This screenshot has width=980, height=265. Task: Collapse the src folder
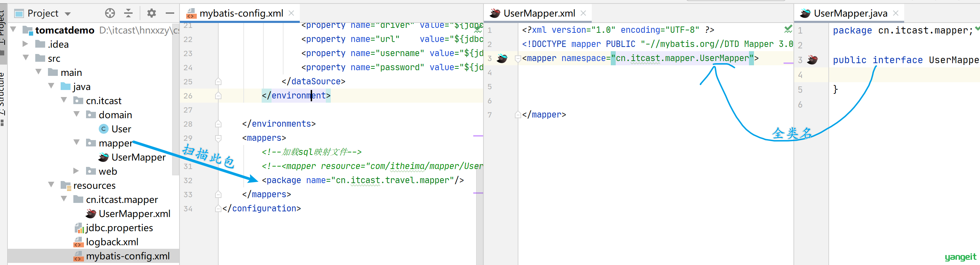point(26,58)
